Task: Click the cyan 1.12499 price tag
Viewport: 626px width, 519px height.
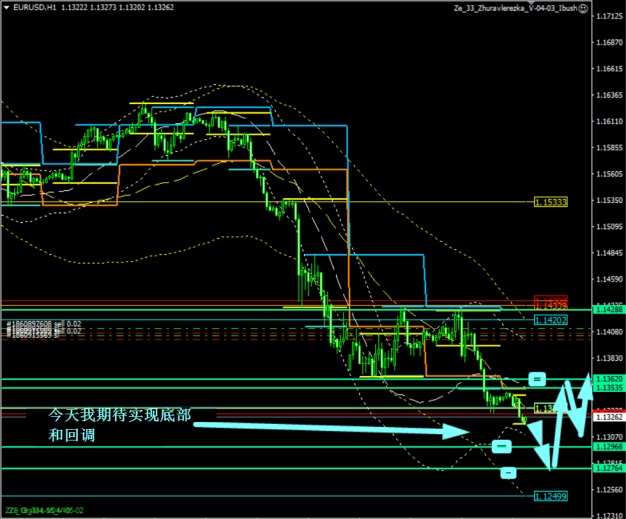Action: pos(550,496)
